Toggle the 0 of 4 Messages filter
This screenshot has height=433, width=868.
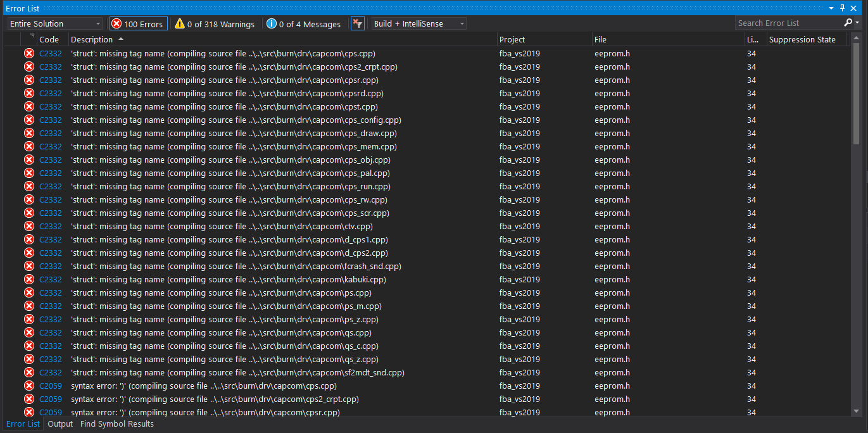click(304, 23)
